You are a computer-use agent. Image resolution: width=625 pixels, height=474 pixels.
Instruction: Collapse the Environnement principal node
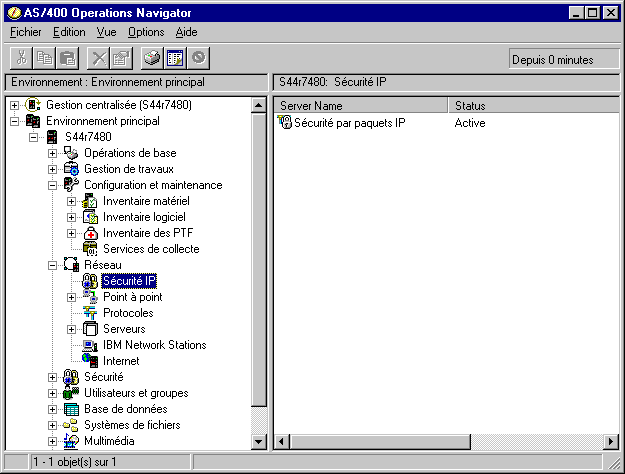pos(14,121)
